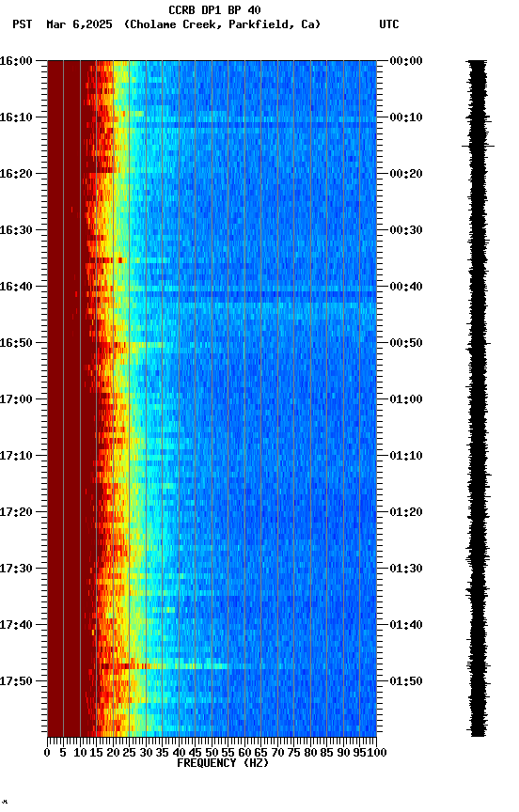This screenshot has height=812, width=519.
Task: Click the 50 Hz frequency tick label
Action: [x=212, y=753]
